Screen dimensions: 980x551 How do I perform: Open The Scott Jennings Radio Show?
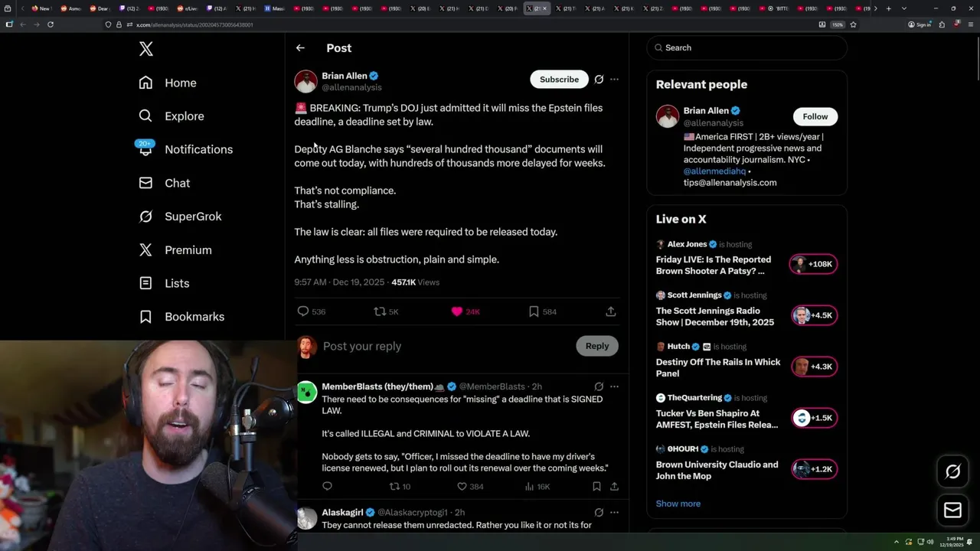pos(715,316)
